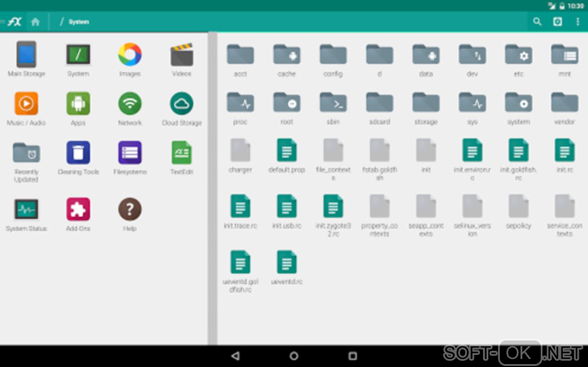Open the etc folder
The image size is (588, 367).
click(518, 55)
